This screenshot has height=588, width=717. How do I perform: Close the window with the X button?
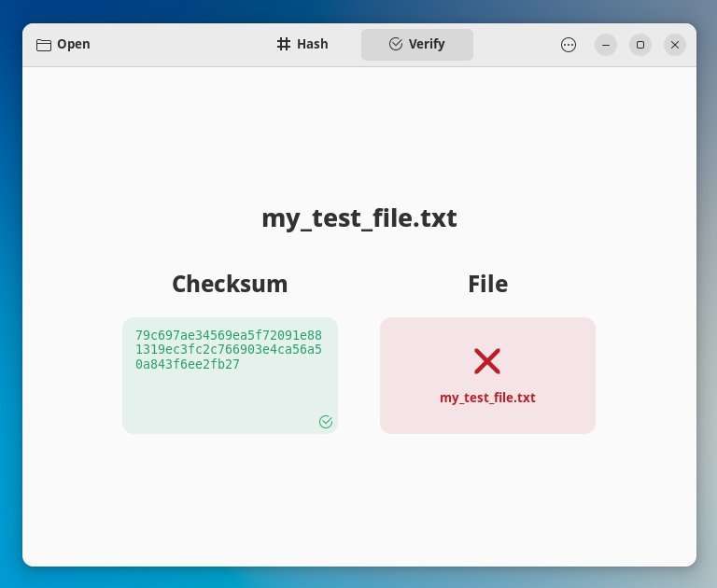[675, 45]
